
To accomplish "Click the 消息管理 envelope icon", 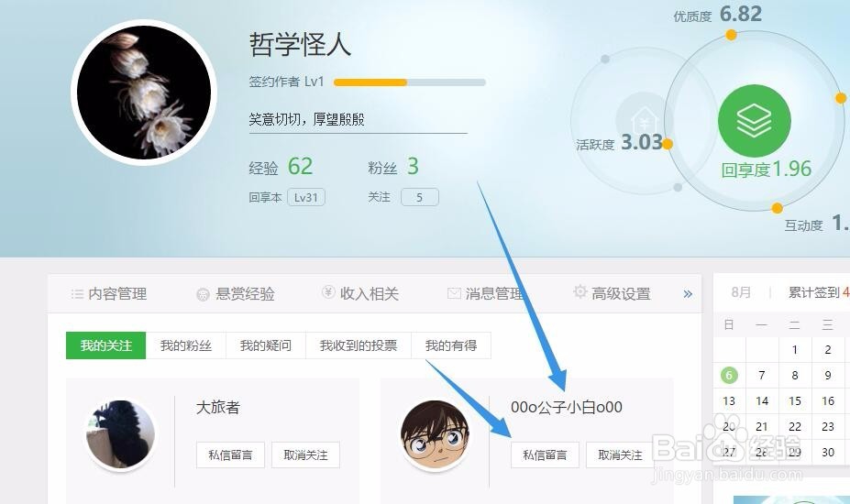I will (x=454, y=293).
